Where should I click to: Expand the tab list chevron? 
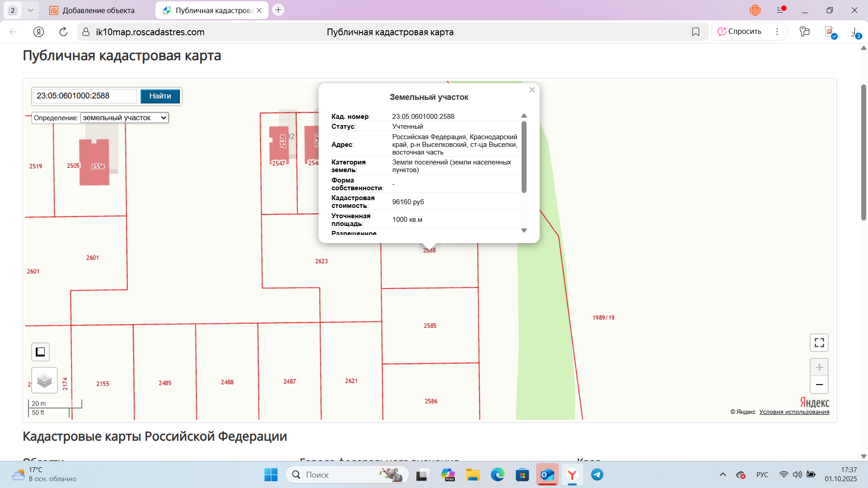30,10
